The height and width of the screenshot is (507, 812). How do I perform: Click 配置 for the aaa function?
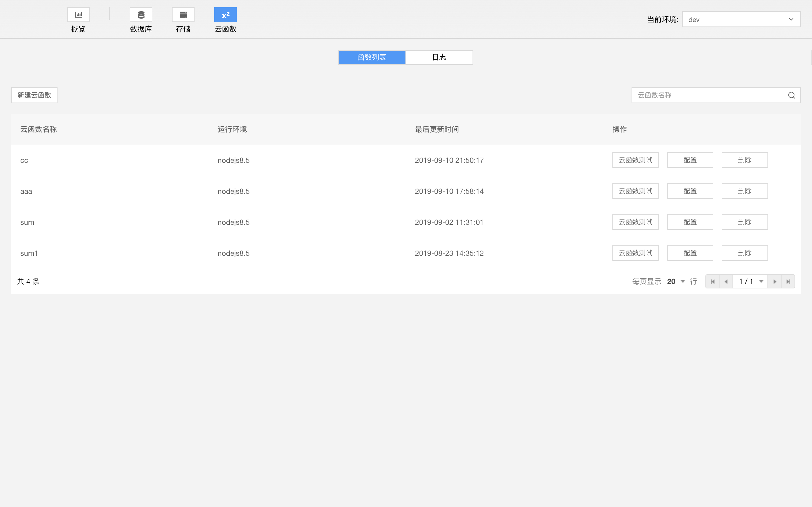690,191
